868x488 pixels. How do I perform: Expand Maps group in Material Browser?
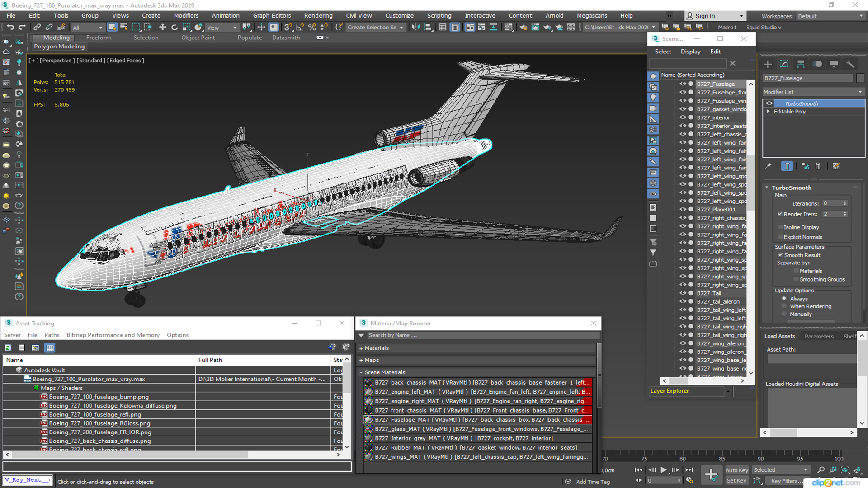point(361,361)
